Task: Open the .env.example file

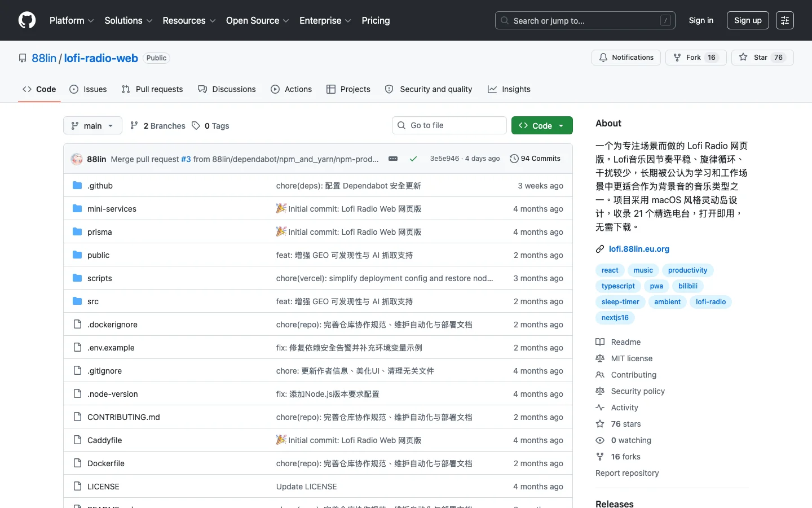Action: [111, 348]
